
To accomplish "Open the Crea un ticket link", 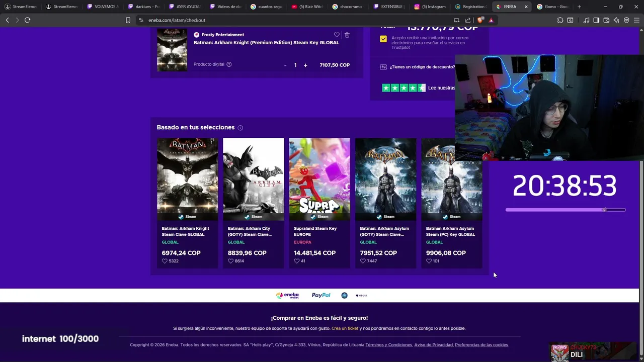I will click(345, 328).
